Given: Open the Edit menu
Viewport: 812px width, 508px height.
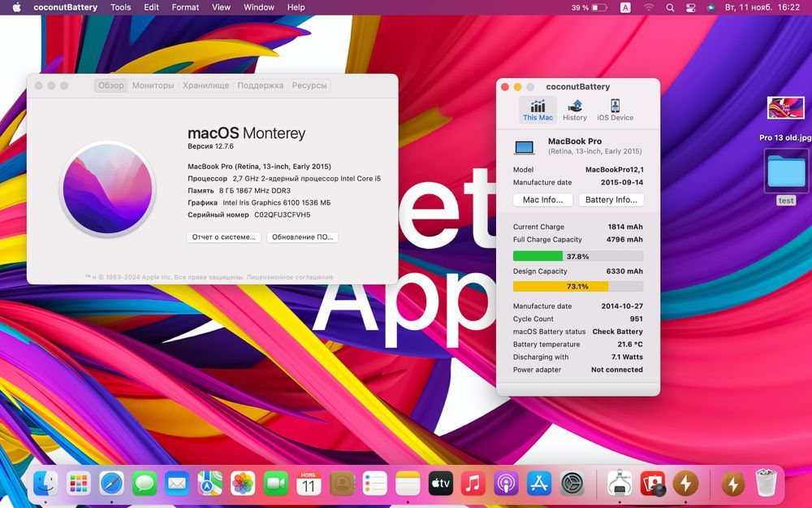Looking at the screenshot, I should pyautogui.click(x=151, y=7).
